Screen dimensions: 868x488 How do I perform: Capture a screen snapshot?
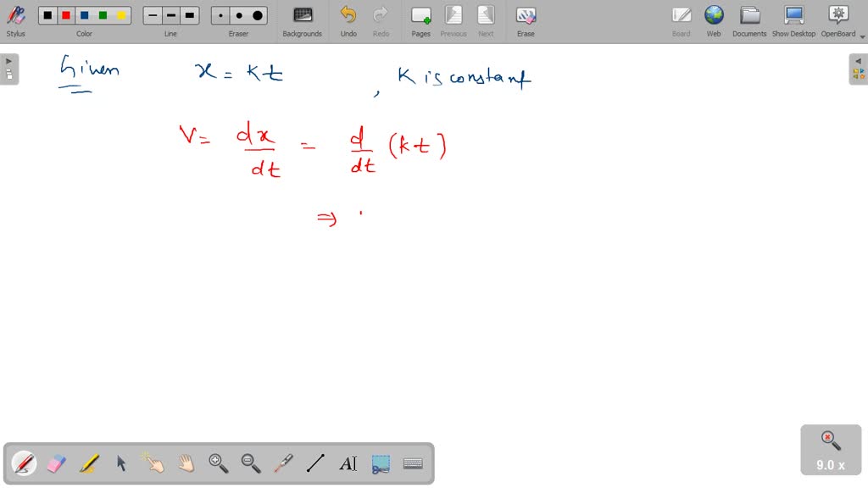380,463
